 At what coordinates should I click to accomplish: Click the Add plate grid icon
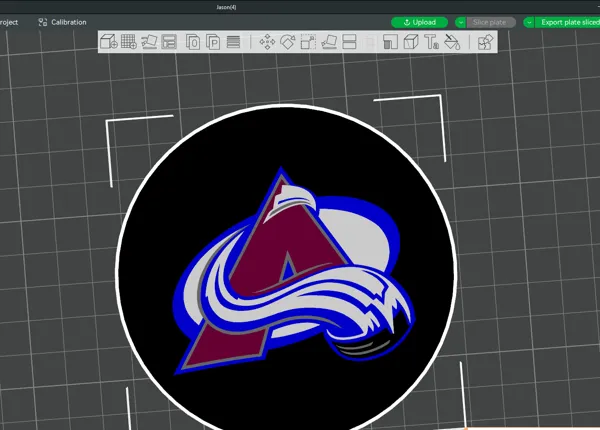coord(129,42)
